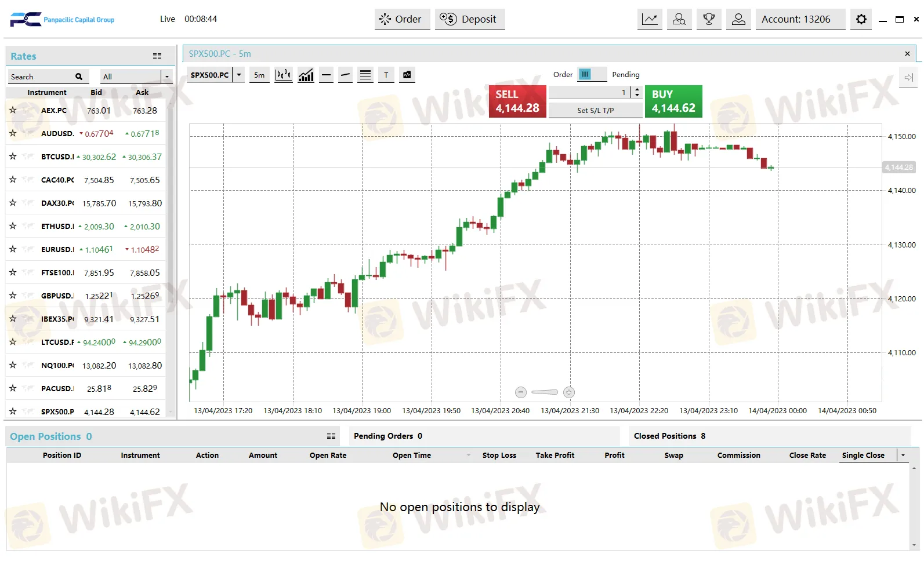Toggle favorite star for BTCUSD
Screen dimensions: 924x561
tap(13, 156)
